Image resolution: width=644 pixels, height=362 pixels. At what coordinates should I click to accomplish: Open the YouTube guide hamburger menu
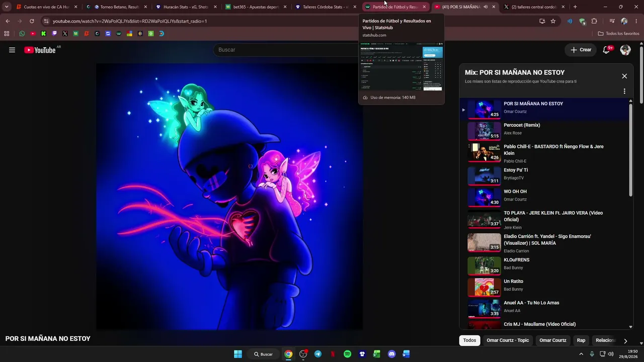(x=12, y=50)
